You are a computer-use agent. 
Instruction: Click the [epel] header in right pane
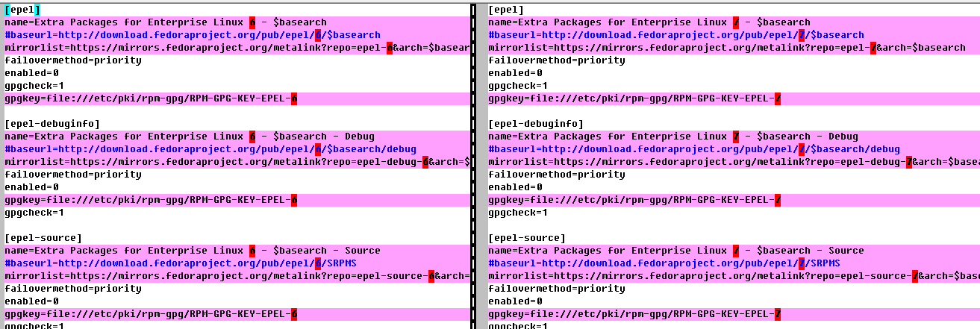click(x=506, y=10)
